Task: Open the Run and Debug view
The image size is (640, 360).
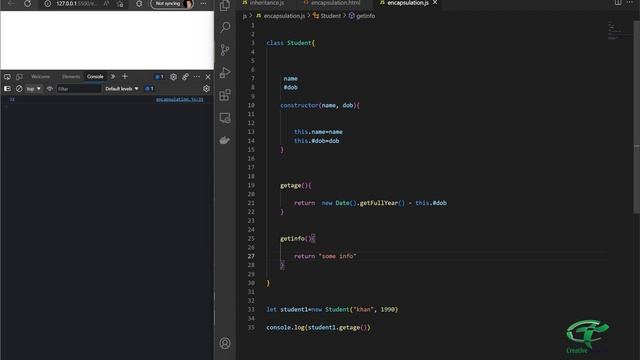Action: (x=225, y=73)
